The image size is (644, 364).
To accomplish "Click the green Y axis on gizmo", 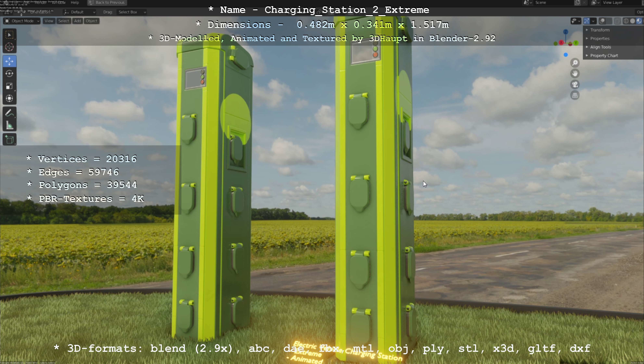I will (x=576, y=43).
